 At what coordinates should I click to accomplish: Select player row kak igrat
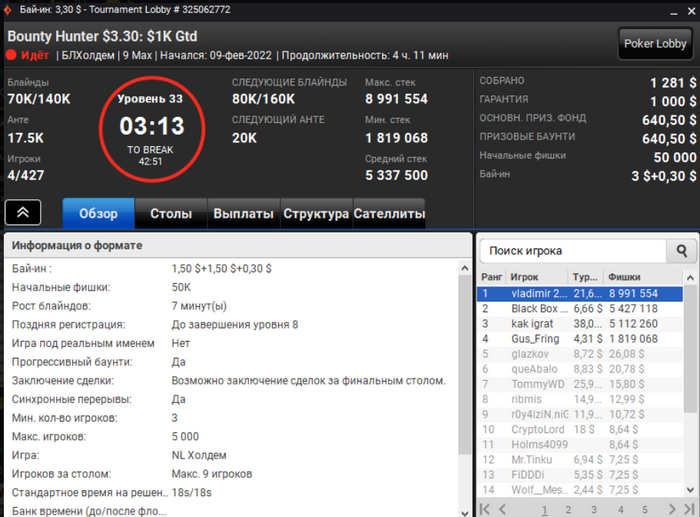coord(580,324)
